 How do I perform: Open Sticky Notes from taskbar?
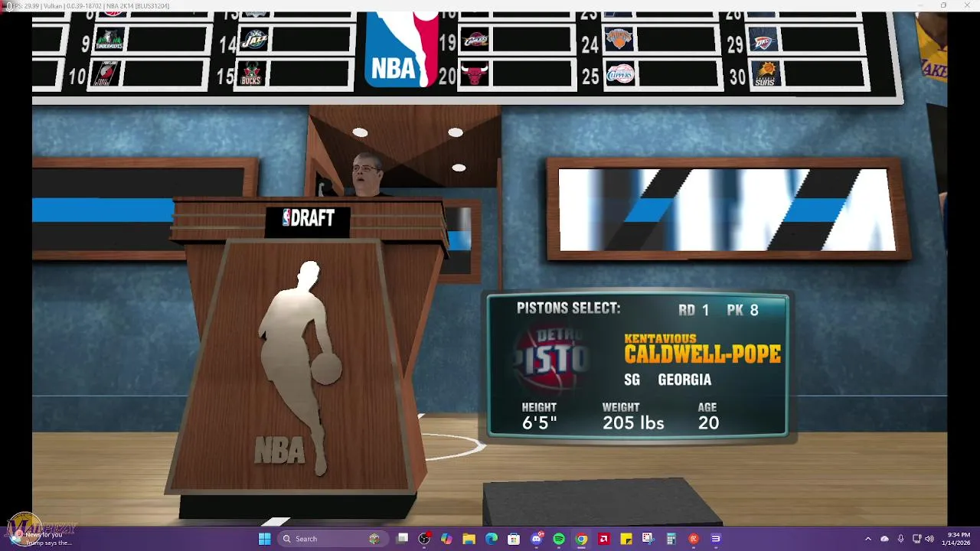tap(626, 539)
